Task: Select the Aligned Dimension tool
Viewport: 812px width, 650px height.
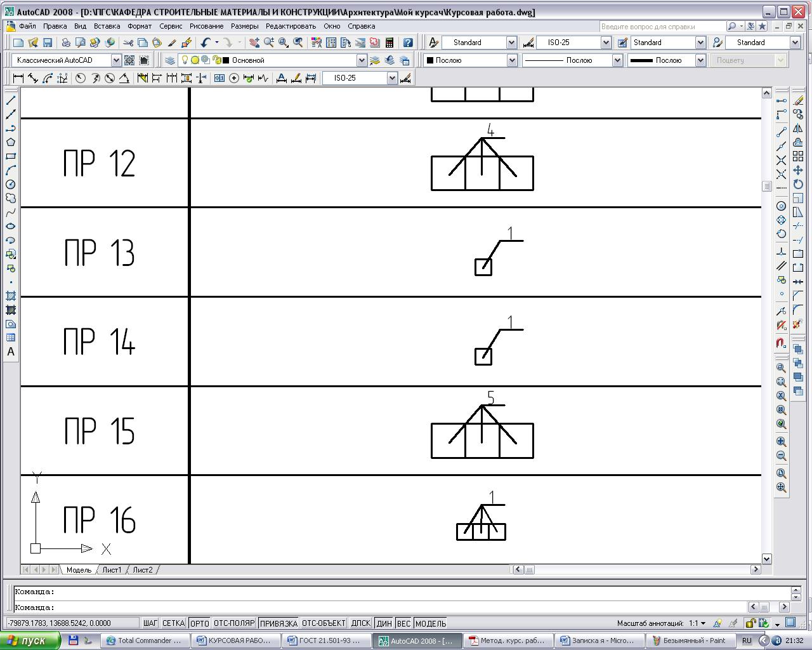Action: point(33,78)
